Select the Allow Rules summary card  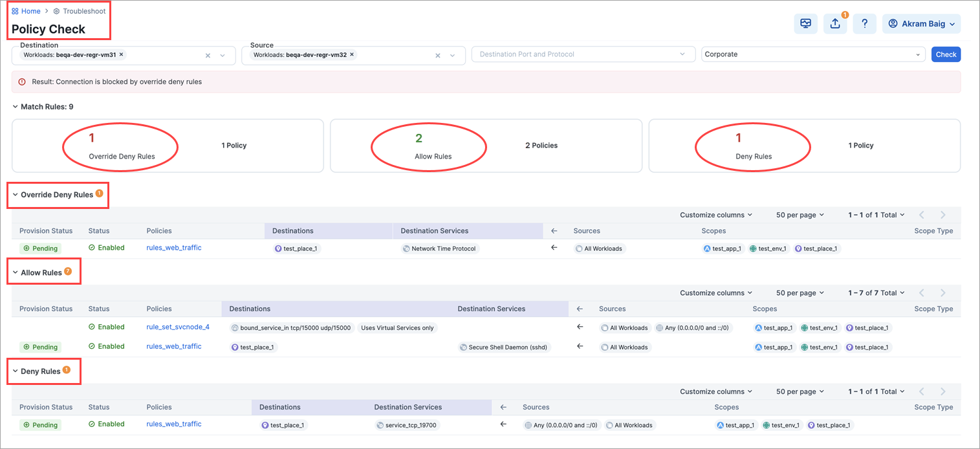(486, 146)
